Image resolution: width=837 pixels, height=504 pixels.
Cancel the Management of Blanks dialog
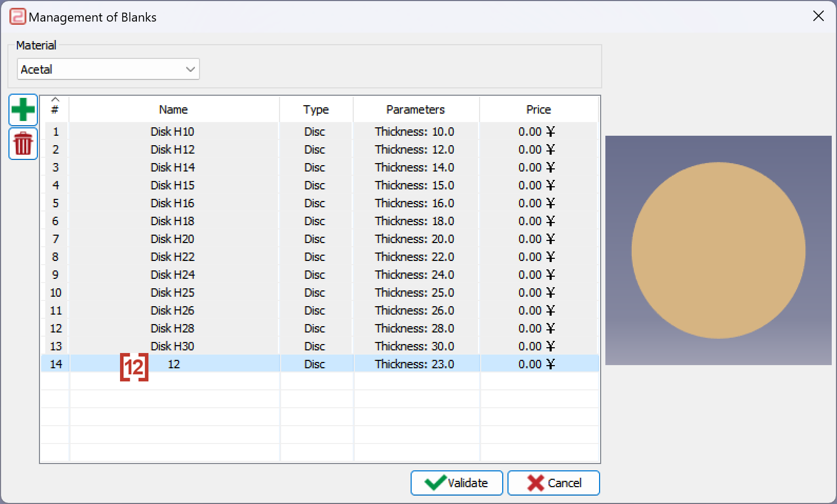tap(554, 483)
